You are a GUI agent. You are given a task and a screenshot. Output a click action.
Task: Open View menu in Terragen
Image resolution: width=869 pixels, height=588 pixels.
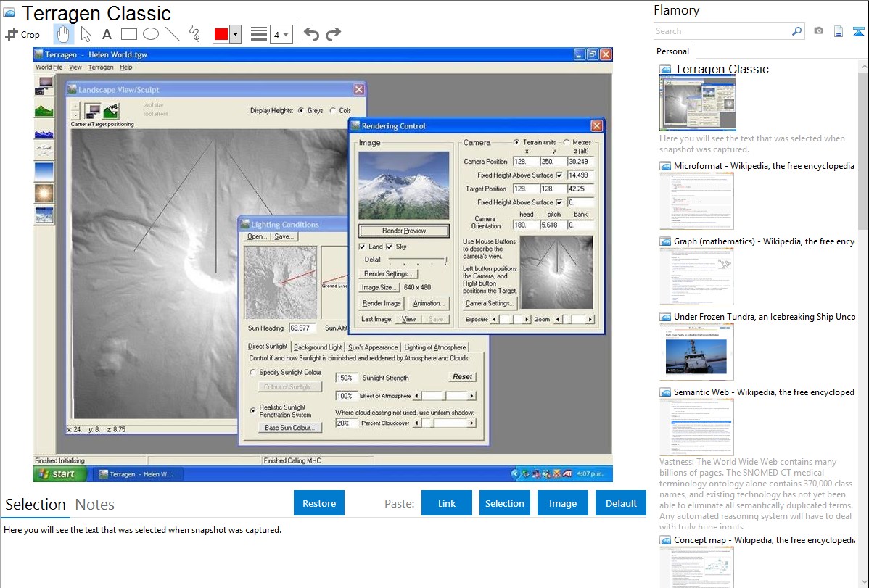[x=75, y=67]
